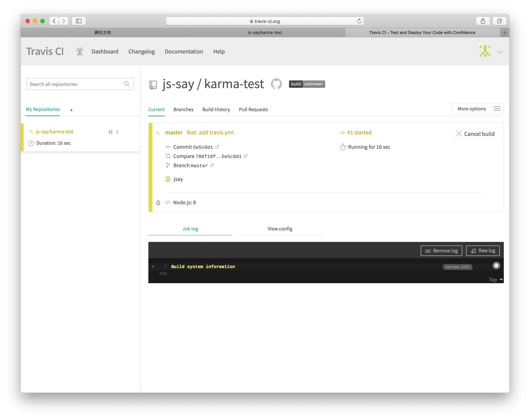The image size is (530, 420).
Task: Click the clock icon beside Duration: 16 sec
Action: [31, 143]
